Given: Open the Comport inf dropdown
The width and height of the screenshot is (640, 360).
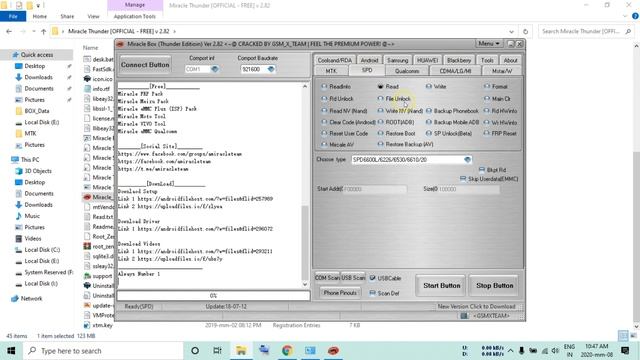Looking at the screenshot, I should coord(214,69).
